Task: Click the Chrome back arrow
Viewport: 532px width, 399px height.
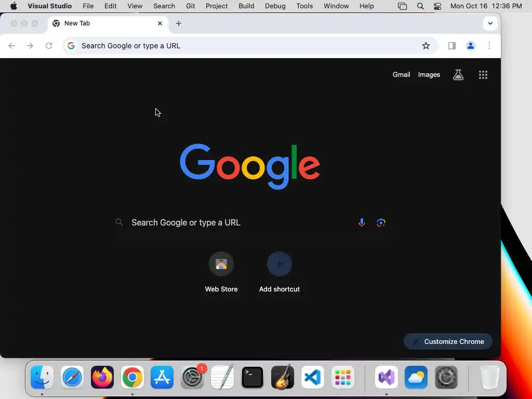Action: click(x=11, y=46)
